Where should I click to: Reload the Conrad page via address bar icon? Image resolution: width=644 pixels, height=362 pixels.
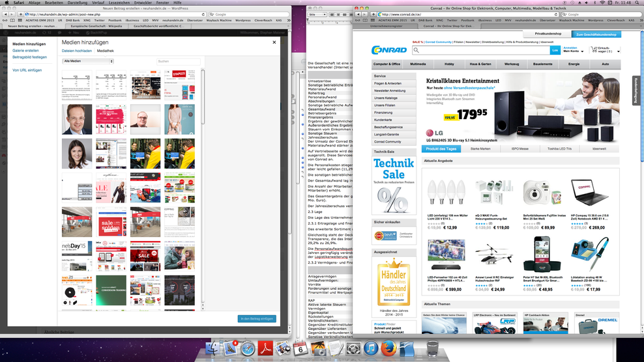[556, 14]
